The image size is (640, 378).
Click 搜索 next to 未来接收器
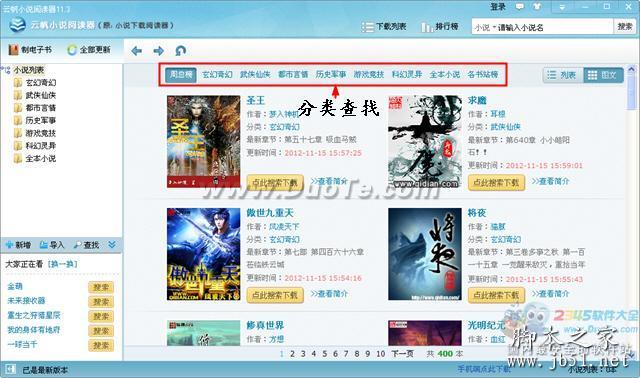pyautogui.click(x=101, y=302)
